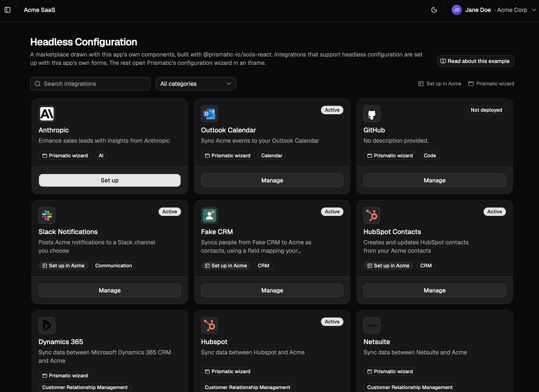Click the book icon in Read button

click(443, 61)
